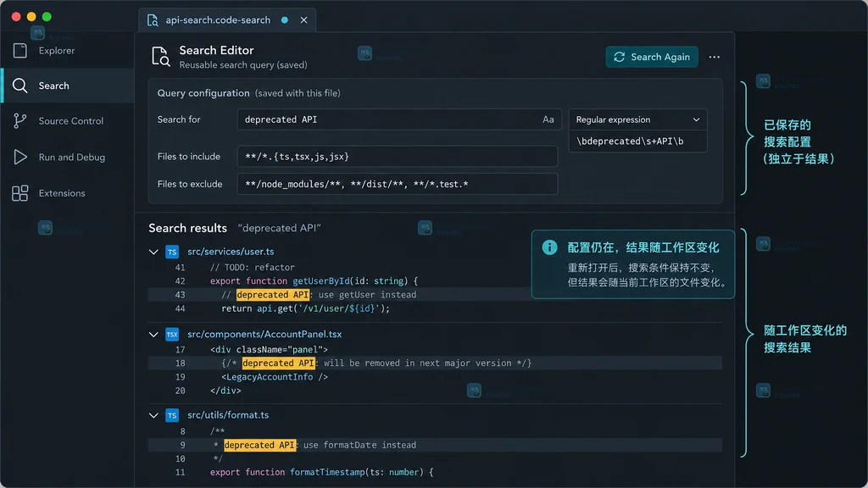Select Source Control label in sidebar
The height and width of the screenshot is (488, 868).
(71, 121)
